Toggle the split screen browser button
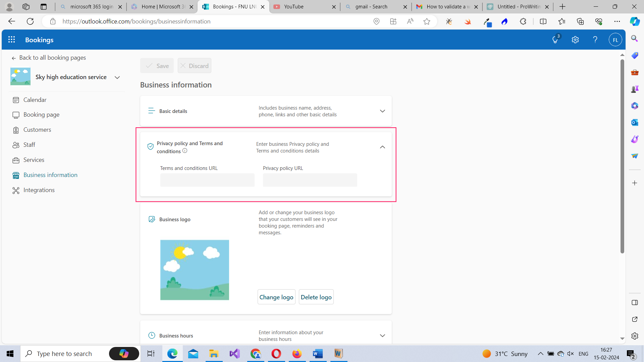Screen dimensions: 644x362 click(x=543, y=21)
